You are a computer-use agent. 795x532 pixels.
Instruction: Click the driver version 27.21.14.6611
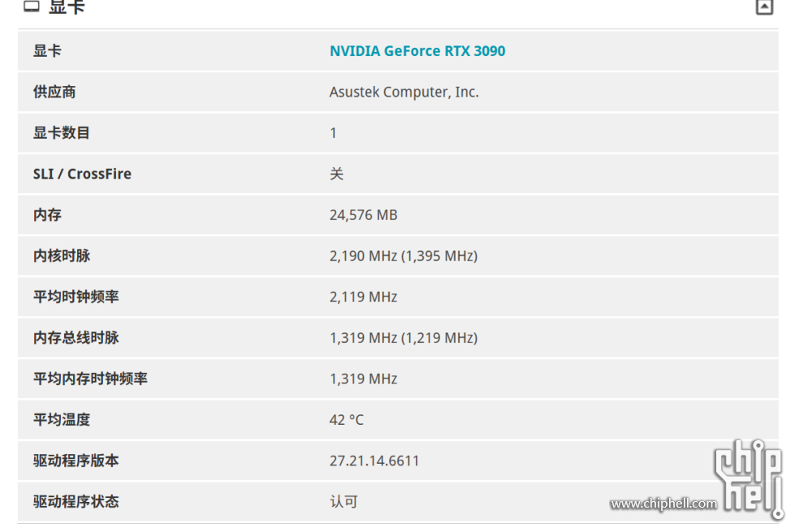(374, 461)
